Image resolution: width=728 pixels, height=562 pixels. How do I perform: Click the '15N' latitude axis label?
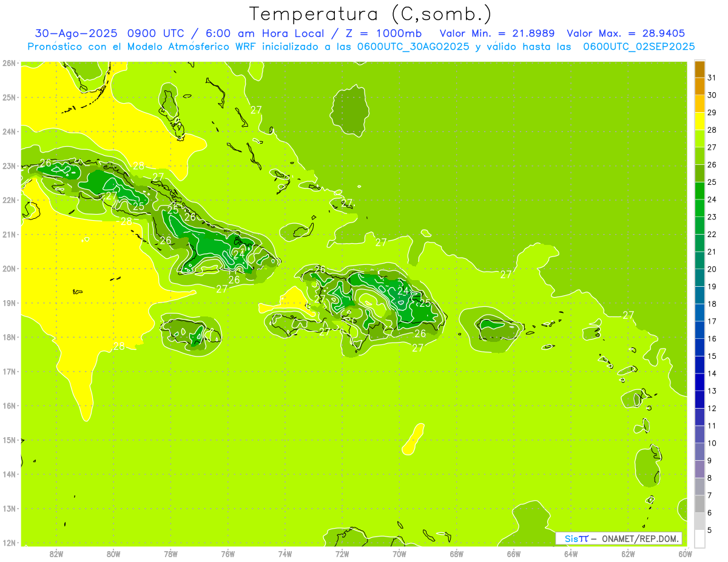[9, 440]
